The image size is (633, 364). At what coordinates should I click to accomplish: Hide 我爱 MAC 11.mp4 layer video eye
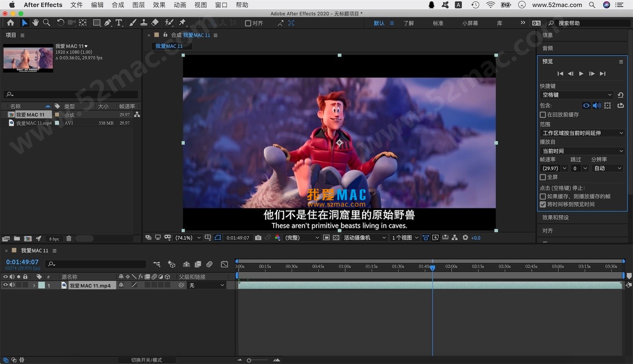6,285
